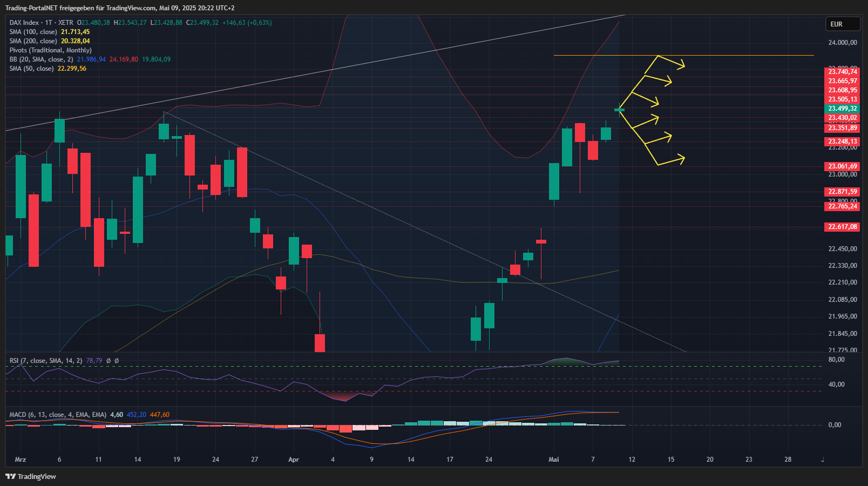Click the pivot price label 23.740,74
868x486 pixels.
pos(842,72)
